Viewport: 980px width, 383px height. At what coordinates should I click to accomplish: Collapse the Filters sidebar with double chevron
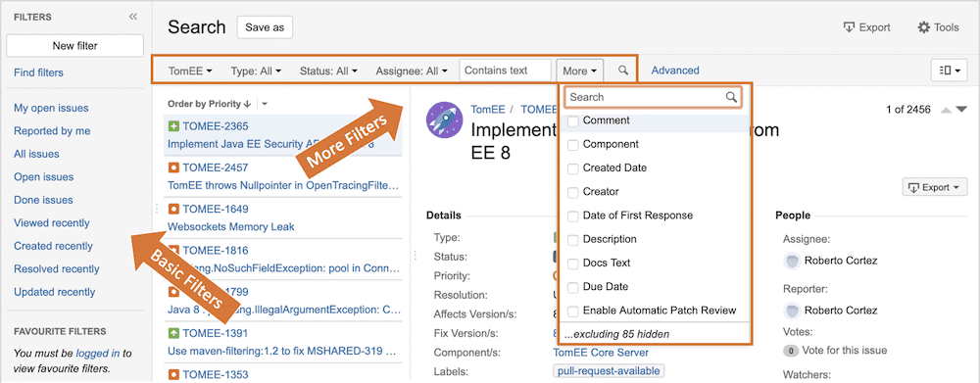132,17
